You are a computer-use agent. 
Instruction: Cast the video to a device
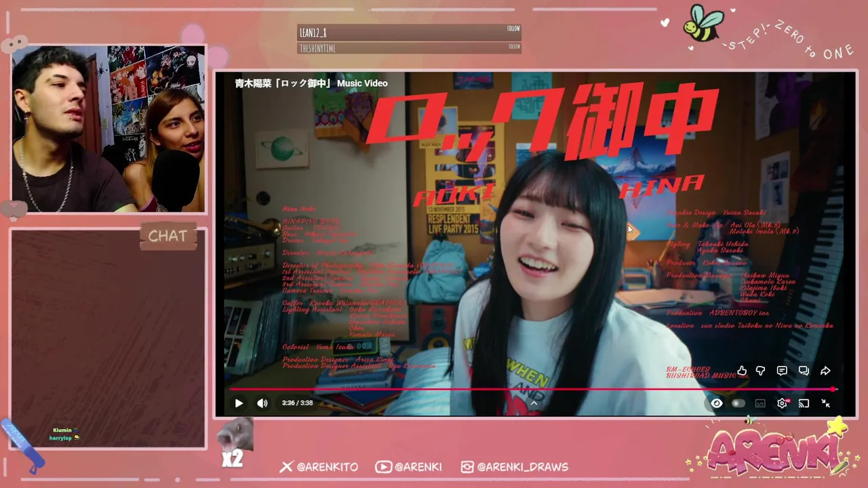coord(804,403)
